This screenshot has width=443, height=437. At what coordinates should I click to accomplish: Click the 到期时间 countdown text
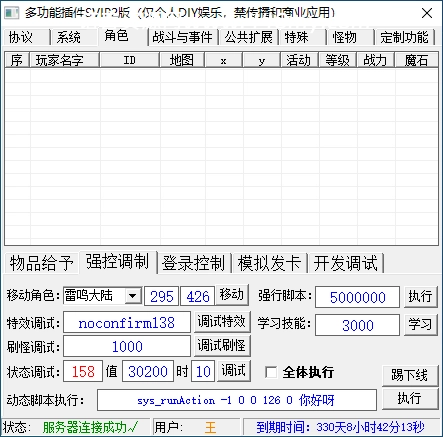click(340, 427)
